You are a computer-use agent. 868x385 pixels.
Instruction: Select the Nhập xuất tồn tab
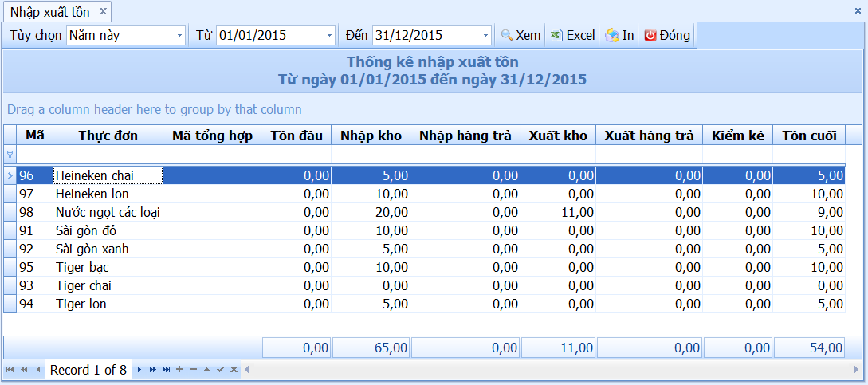pos(57,12)
